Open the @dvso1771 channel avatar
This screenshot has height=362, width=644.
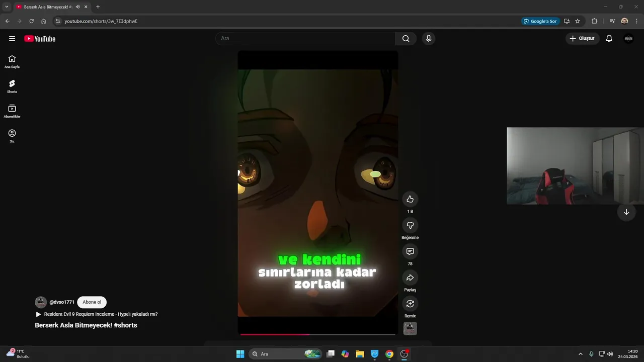pyautogui.click(x=41, y=302)
